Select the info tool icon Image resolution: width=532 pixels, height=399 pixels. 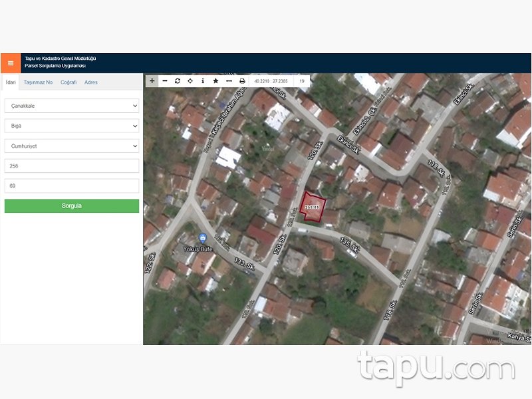pos(203,80)
